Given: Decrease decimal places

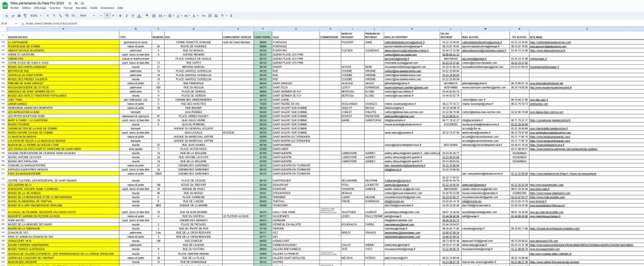Looking at the screenshot, I should (60, 16).
